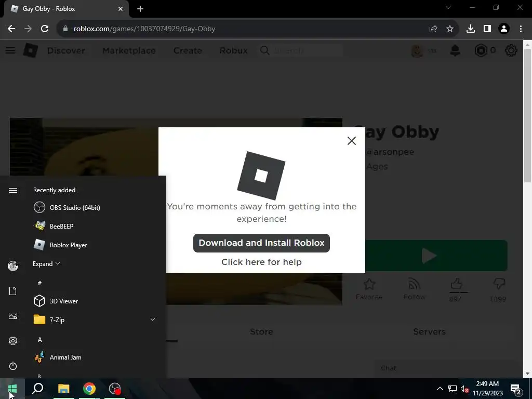Go forward in Chrome
Image resolution: width=532 pixels, height=399 pixels.
point(28,29)
